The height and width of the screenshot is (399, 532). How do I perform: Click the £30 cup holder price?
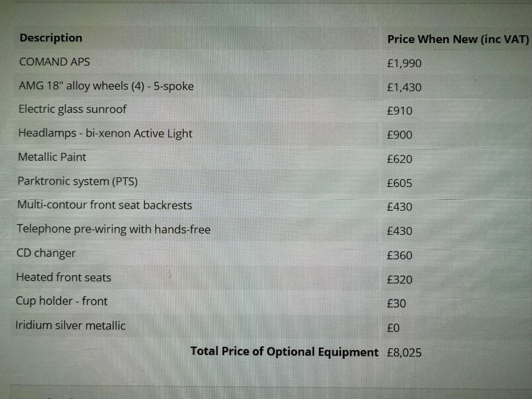pos(397,304)
